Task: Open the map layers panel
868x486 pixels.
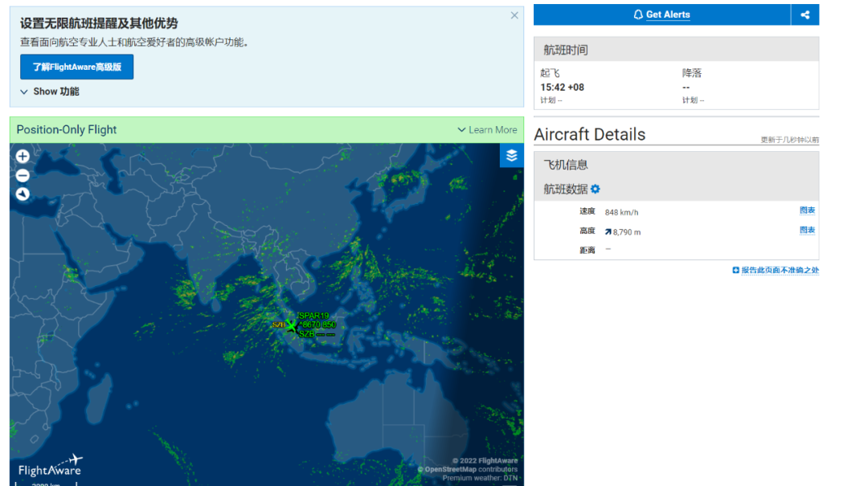Action: (511, 156)
